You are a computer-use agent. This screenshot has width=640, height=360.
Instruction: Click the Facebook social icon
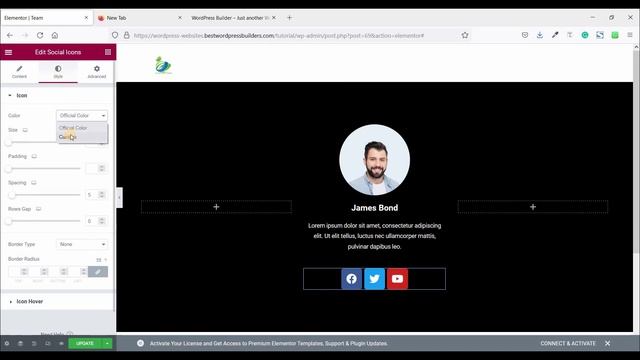click(x=351, y=279)
